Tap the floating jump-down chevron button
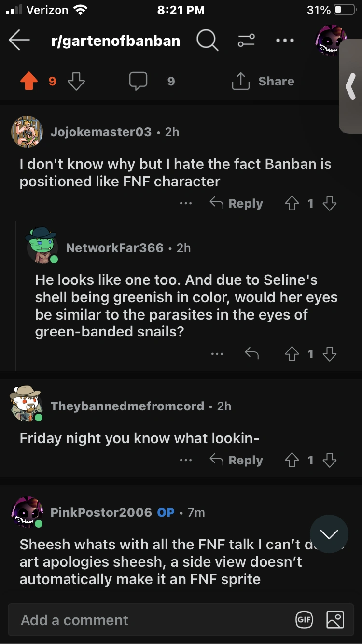The height and width of the screenshot is (644, 362). click(x=329, y=534)
